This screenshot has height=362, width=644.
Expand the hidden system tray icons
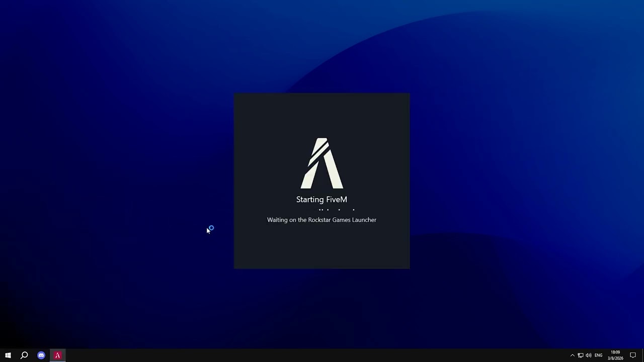coord(572,355)
